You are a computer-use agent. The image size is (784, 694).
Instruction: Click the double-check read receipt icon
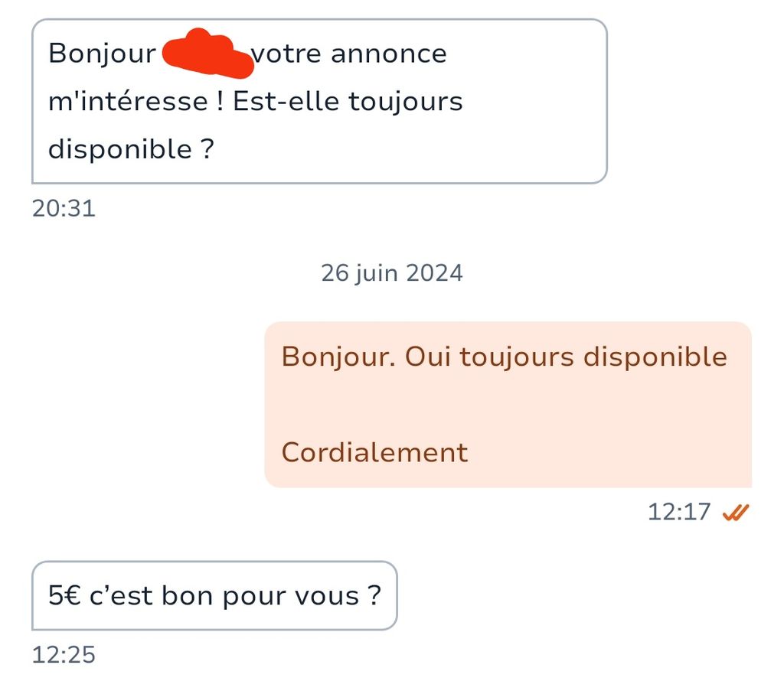(736, 512)
